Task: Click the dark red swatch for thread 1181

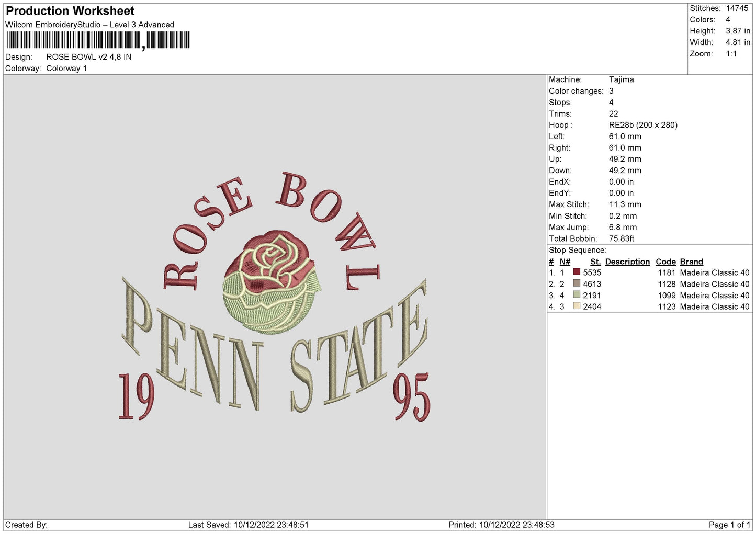Action: (577, 272)
